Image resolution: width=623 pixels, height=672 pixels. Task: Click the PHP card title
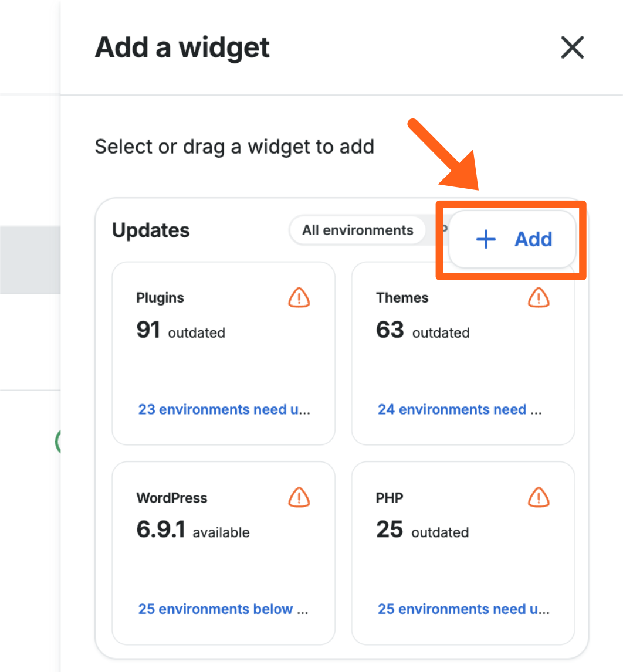390,498
